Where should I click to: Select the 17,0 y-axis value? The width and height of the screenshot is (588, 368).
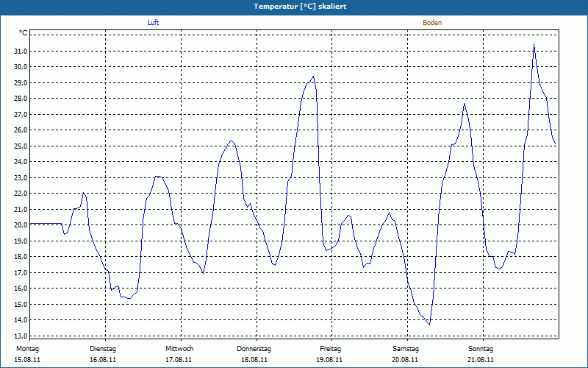21,272
